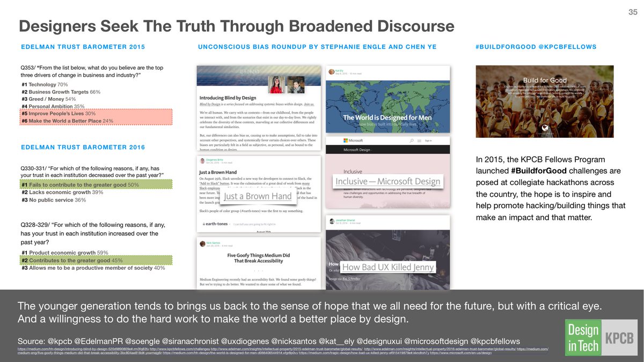644x362 pixels.
Task: Select 'Allows me to be a productive member' row
Action: (x=93, y=268)
